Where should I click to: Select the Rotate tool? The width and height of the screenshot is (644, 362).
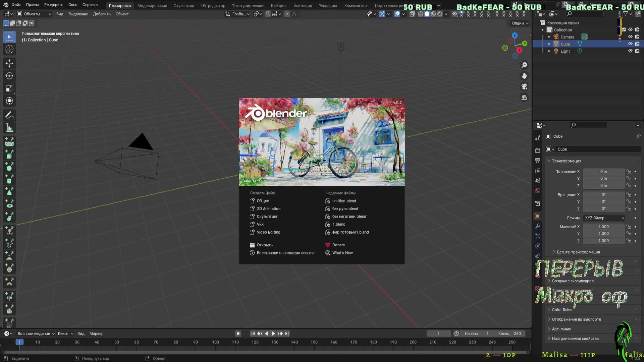click(9, 76)
